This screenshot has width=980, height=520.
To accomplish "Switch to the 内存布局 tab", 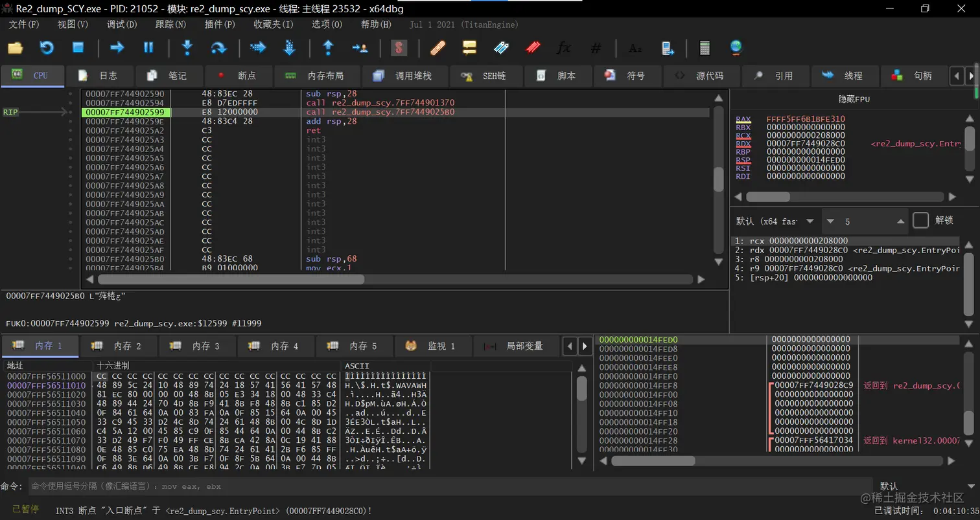I will (x=317, y=76).
